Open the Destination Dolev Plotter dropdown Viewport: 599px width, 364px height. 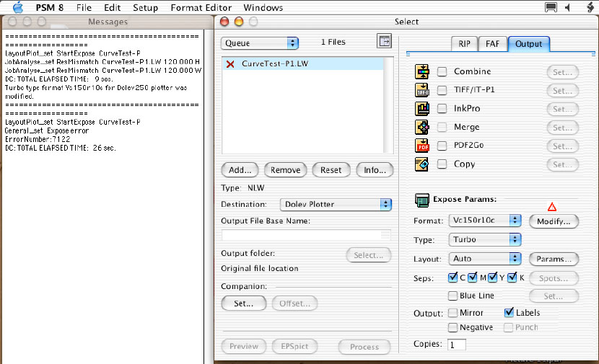336,204
